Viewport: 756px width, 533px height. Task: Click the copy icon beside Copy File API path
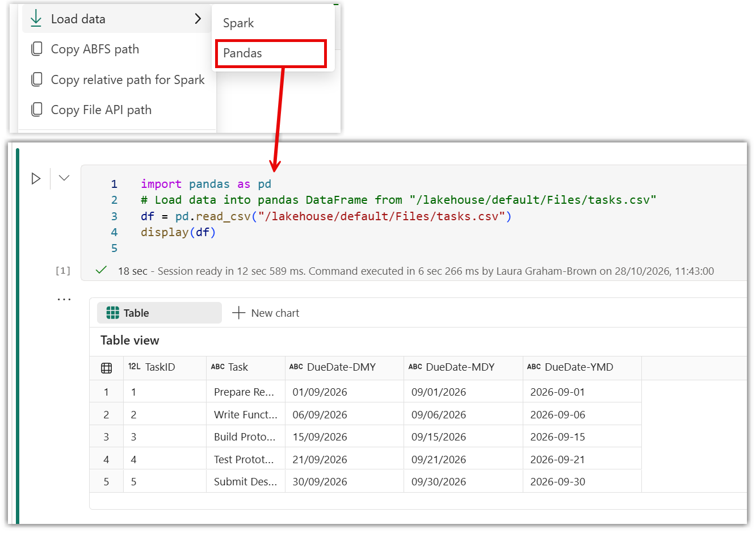[x=36, y=110]
